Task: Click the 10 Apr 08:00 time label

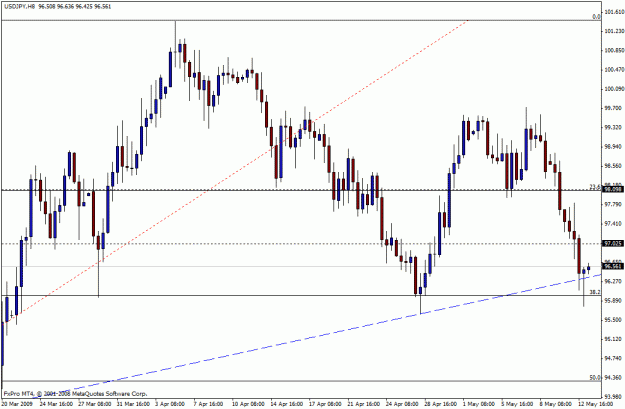Action: [248, 404]
